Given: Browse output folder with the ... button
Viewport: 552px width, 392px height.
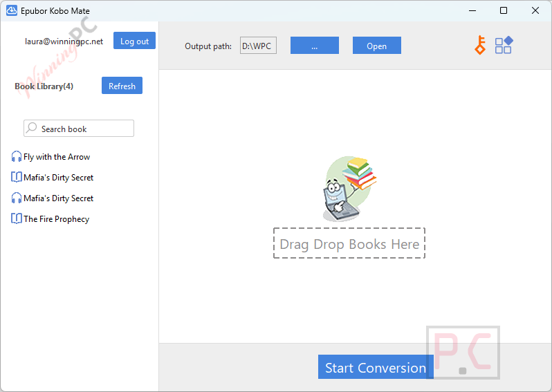Looking at the screenshot, I should tap(314, 46).
